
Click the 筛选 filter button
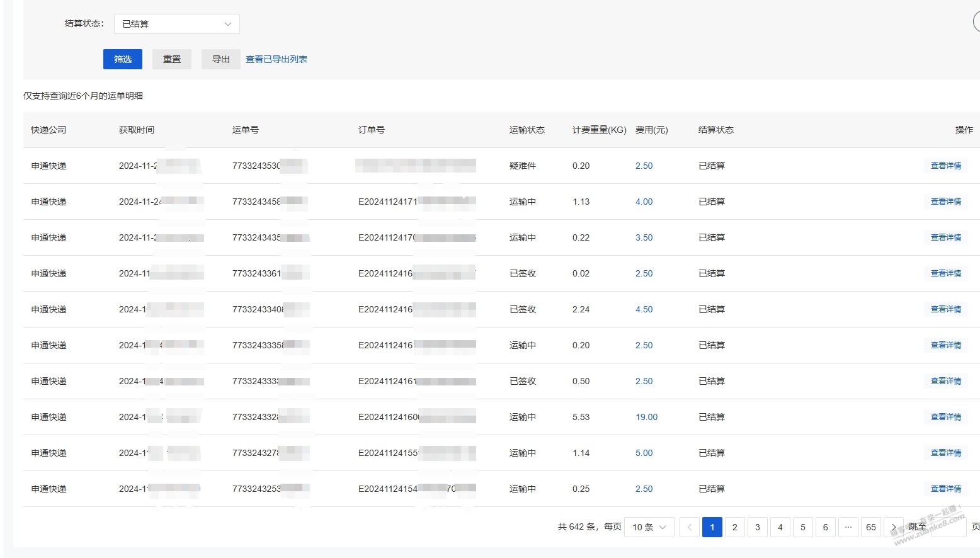(123, 59)
